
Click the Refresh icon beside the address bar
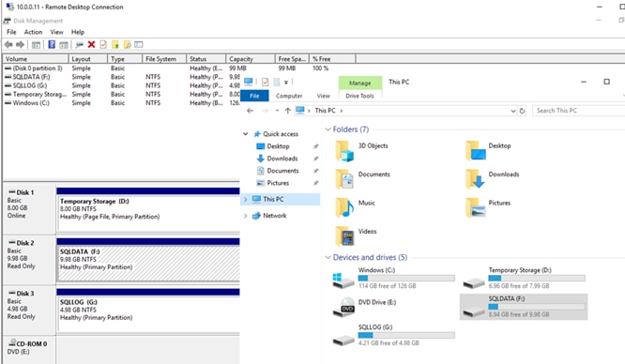click(522, 111)
